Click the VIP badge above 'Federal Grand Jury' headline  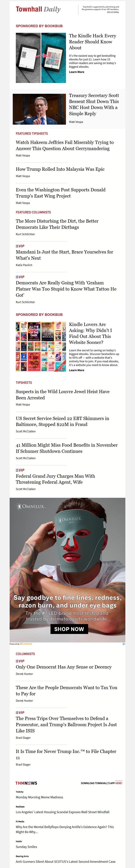point(20,470)
